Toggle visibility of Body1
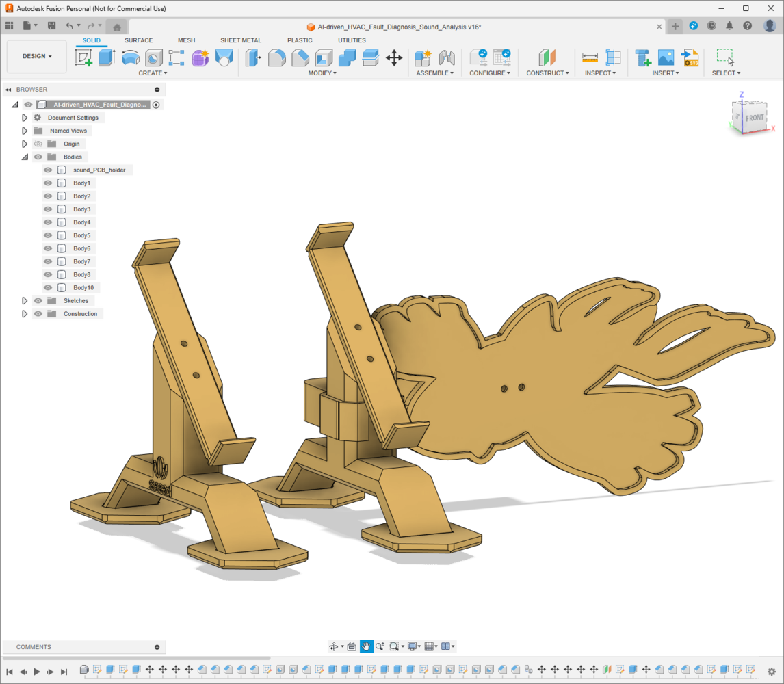This screenshot has width=784, height=684. point(48,183)
